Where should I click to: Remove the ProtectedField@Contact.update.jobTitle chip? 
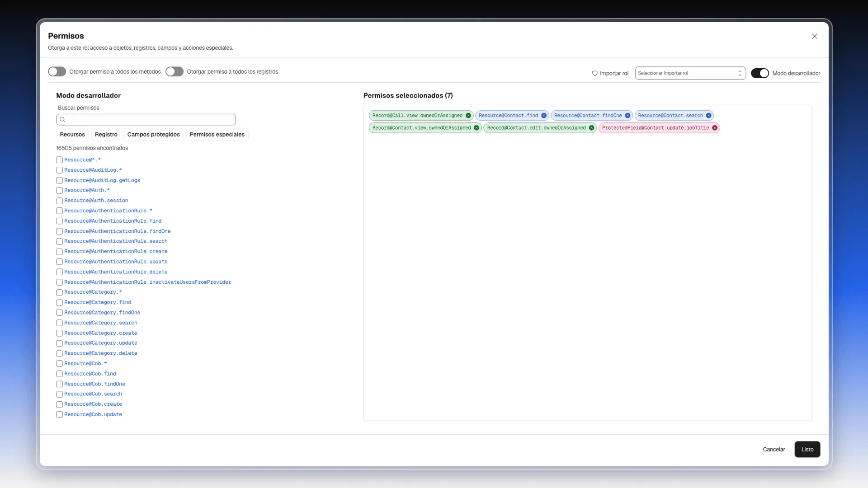(715, 128)
